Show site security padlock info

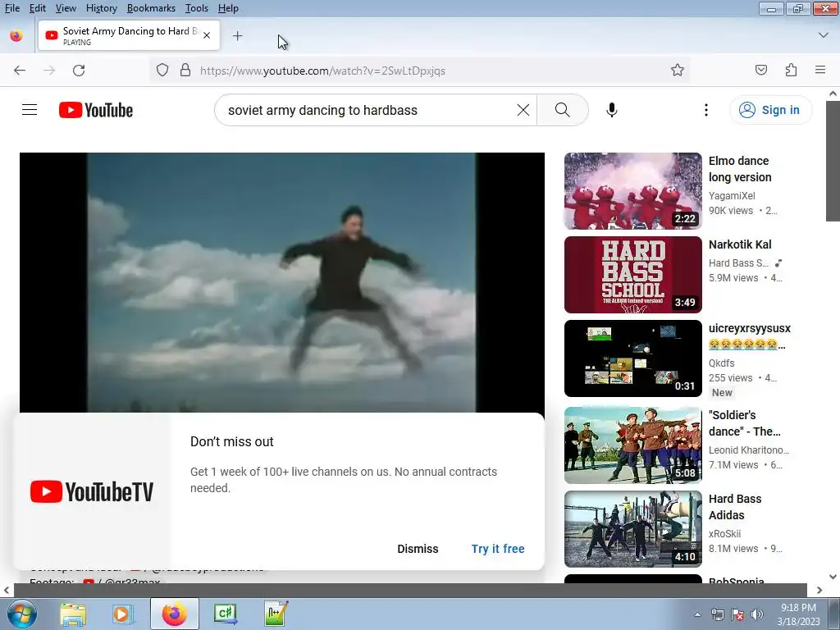click(x=185, y=71)
